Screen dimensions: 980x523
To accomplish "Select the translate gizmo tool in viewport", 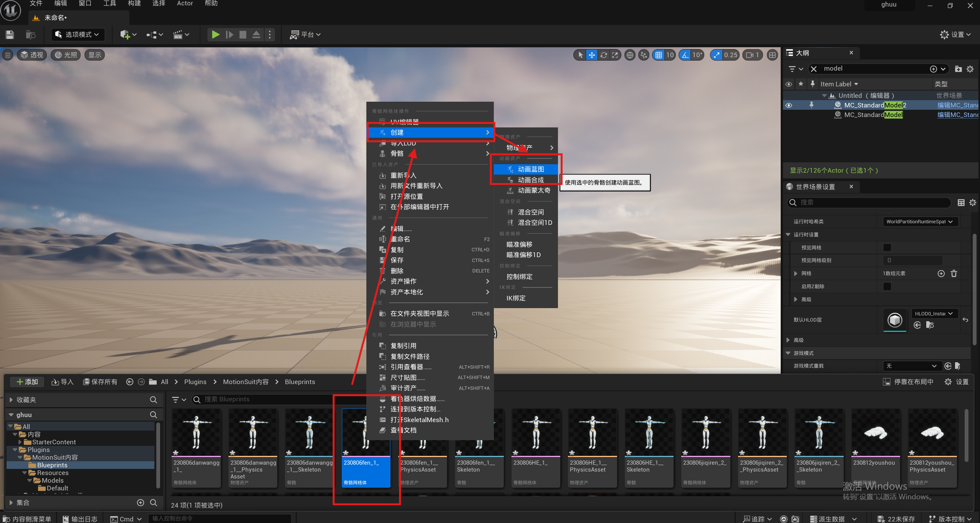I will pos(592,55).
